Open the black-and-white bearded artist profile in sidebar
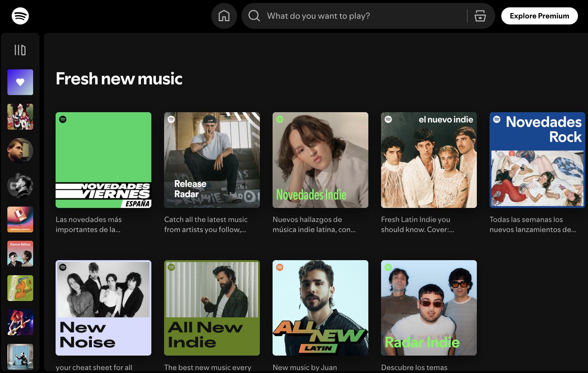Screen dimensions: 588x373 point(20,185)
